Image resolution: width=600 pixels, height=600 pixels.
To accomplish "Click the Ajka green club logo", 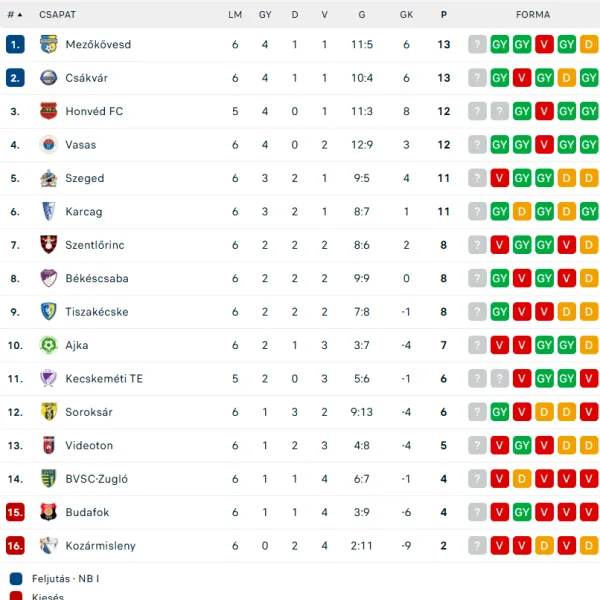I will 49,345.
